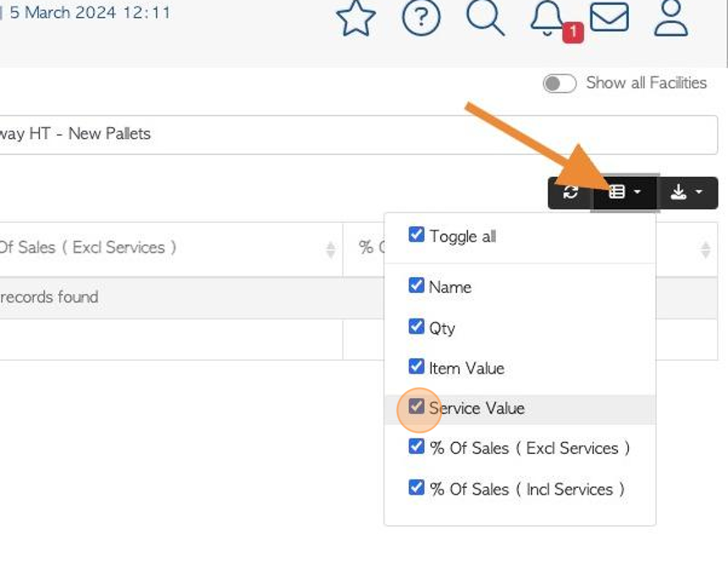This screenshot has height=581, width=728.
Task: Uncheck the Toggle all checkbox
Action: 416,235
